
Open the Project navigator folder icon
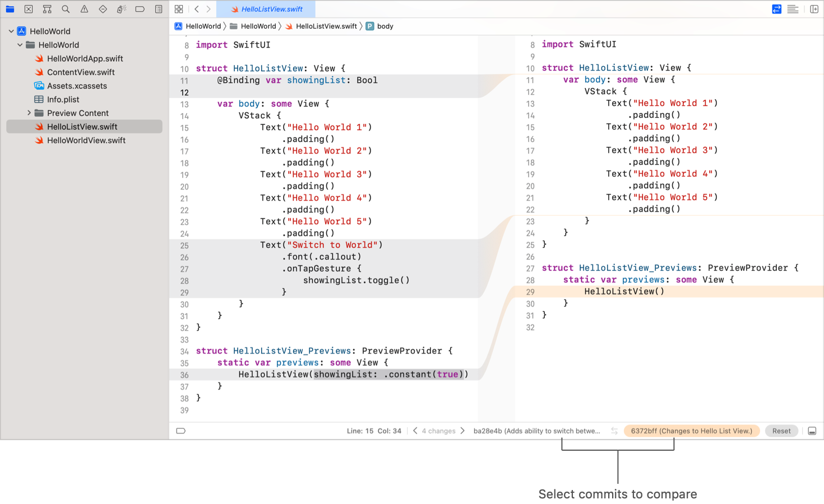click(x=10, y=9)
